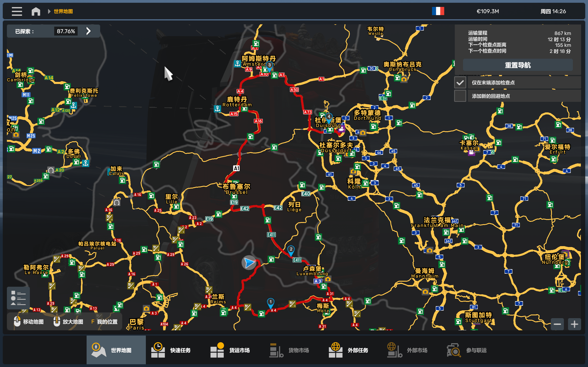Screen dimensions: 588x367
Task: Enable 'add new avoidance location' checkbox
Action: 460,96
